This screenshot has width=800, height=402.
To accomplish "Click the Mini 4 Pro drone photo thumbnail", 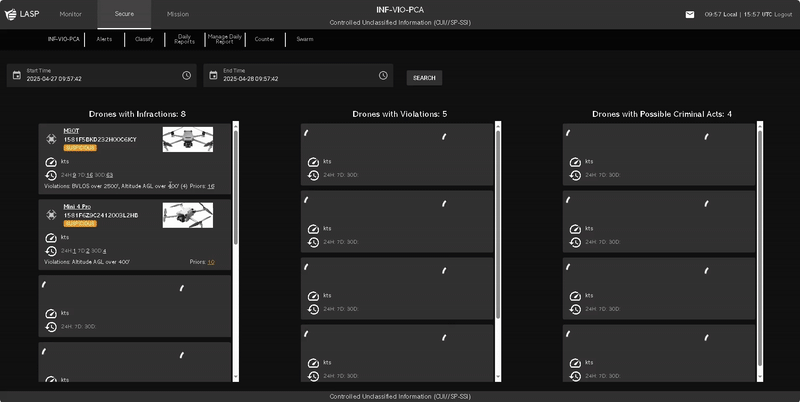I will click(x=188, y=215).
